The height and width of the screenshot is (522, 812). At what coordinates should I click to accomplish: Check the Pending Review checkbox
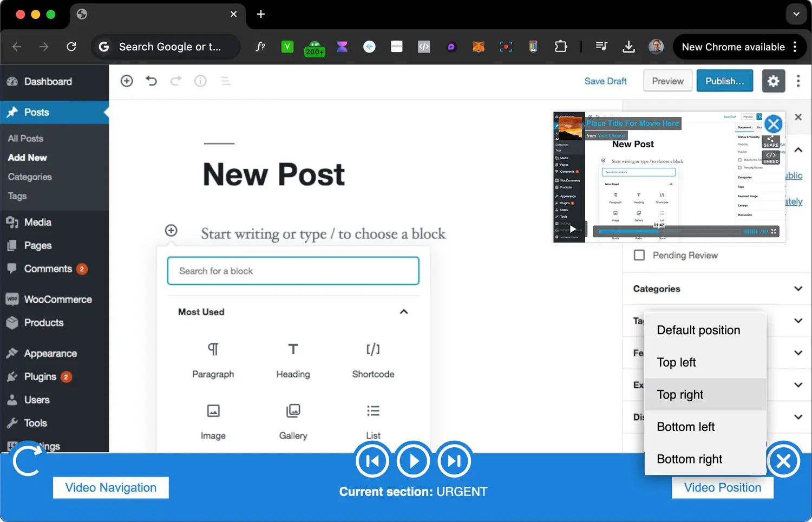click(x=639, y=255)
